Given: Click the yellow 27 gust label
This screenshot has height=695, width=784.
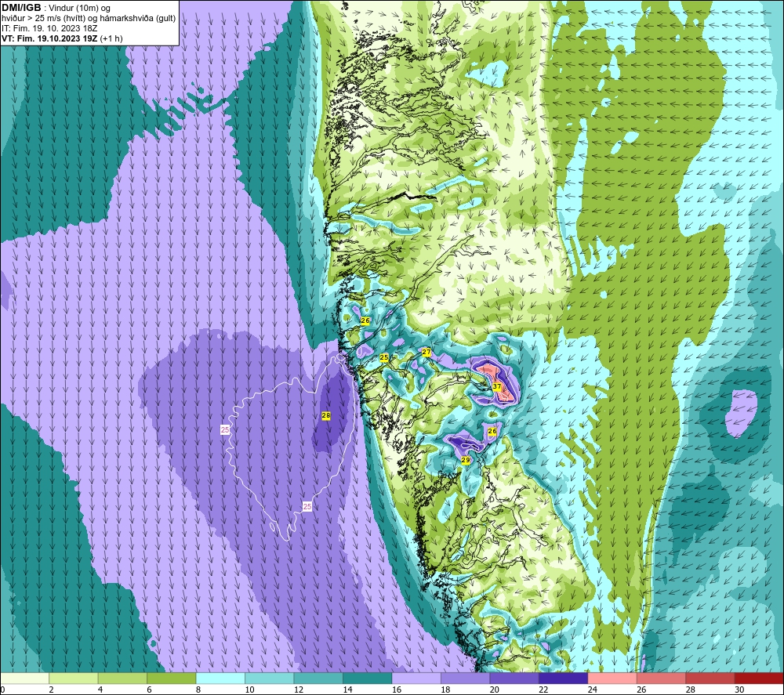Looking at the screenshot, I should (x=426, y=352).
